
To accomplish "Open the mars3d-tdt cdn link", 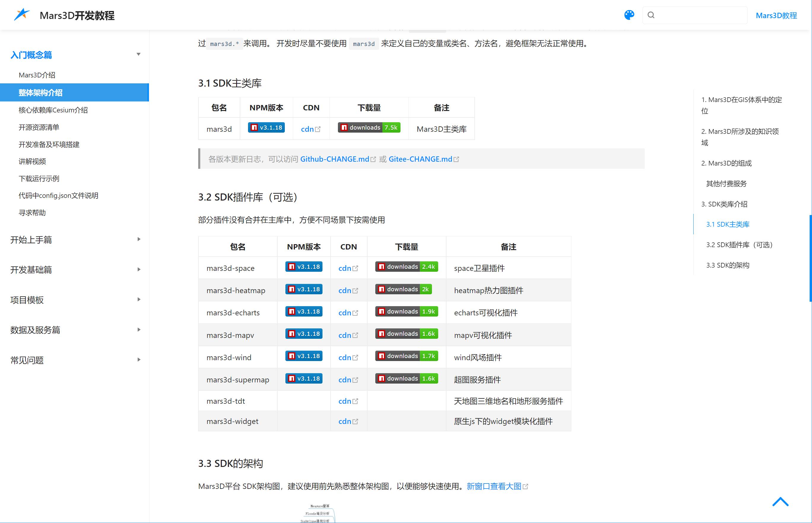I will [x=345, y=401].
